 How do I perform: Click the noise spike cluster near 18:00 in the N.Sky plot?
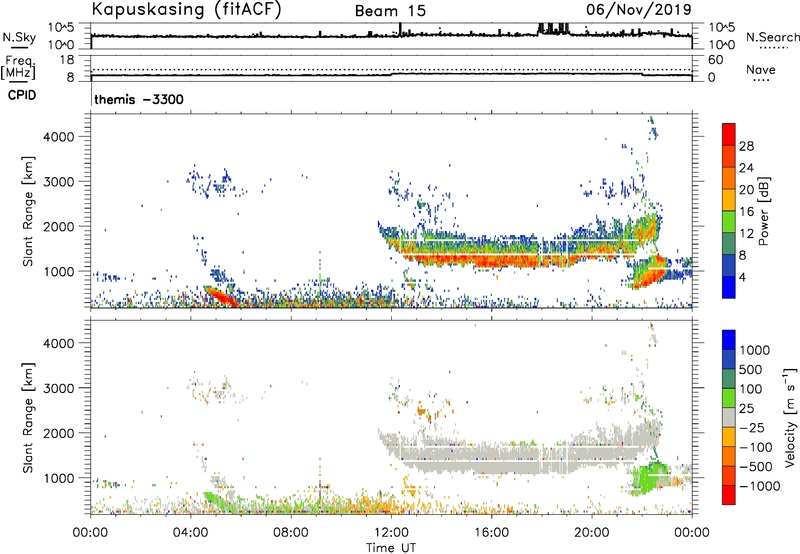click(x=554, y=28)
